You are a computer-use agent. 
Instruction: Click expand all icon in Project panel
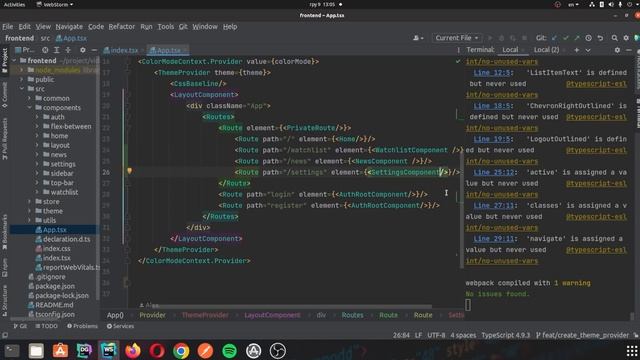point(57,50)
